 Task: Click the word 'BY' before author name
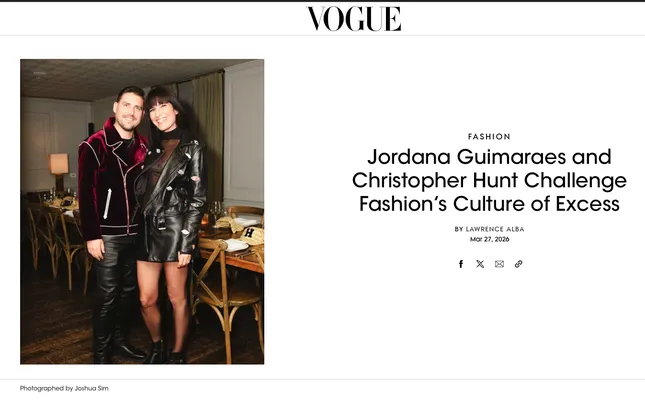[459, 229]
